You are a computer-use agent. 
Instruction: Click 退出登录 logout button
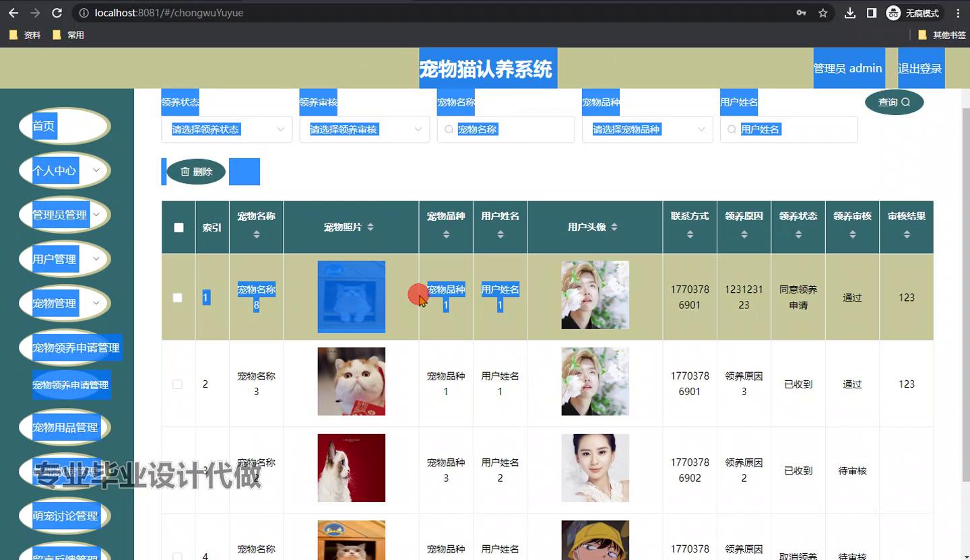[x=919, y=68]
